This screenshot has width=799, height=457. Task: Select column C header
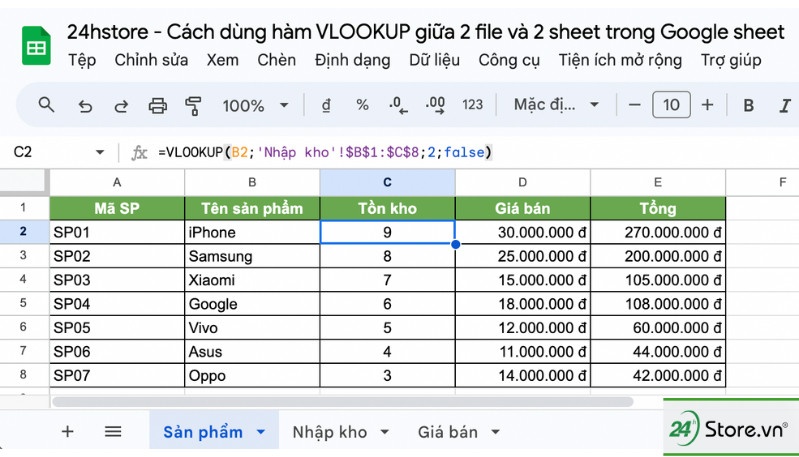point(387,182)
